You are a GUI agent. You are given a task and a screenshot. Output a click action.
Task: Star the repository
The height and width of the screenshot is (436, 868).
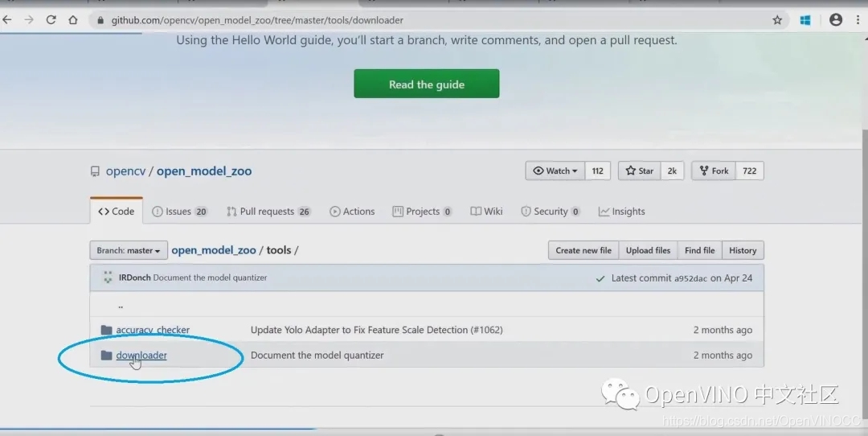pos(640,171)
